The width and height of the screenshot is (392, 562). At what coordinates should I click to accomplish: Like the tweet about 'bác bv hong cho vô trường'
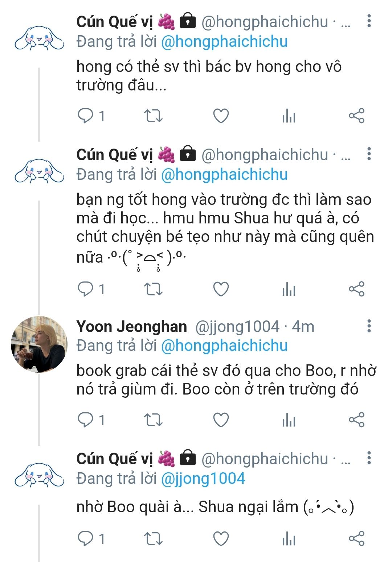click(x=221, y=116)
